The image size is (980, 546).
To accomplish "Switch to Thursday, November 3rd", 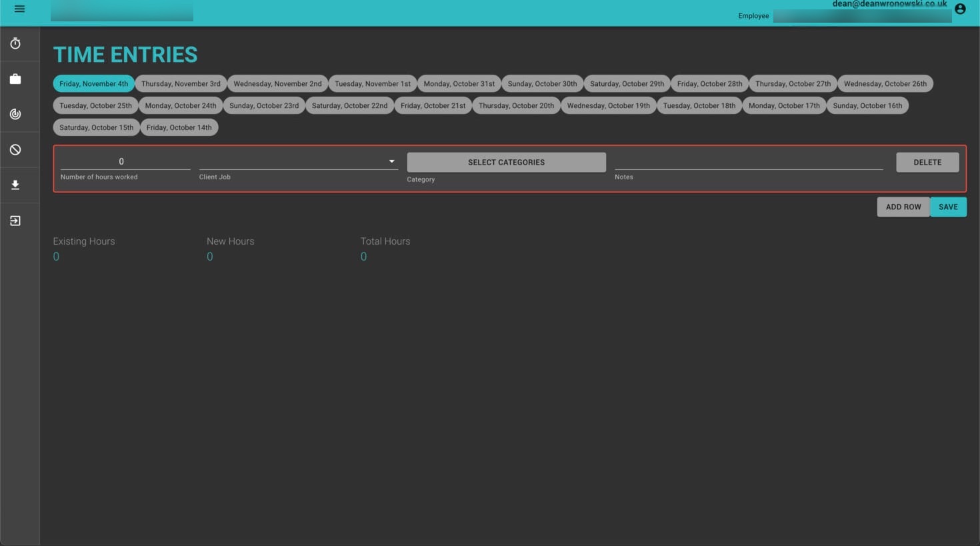I will pos(181,84).
